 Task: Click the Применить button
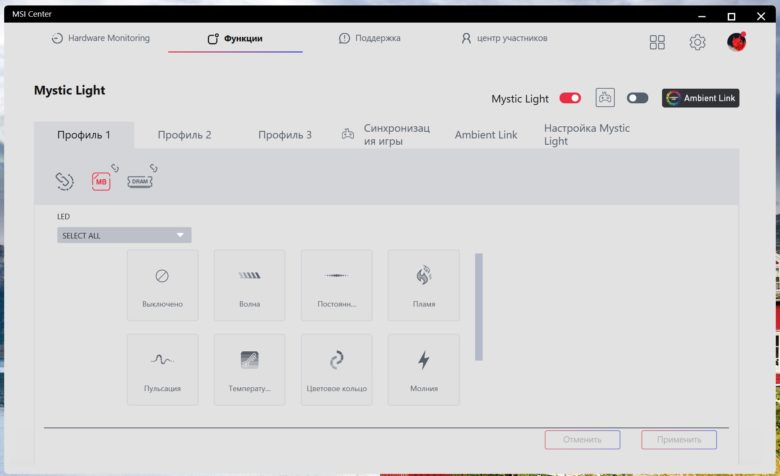click(x=679, y=440)
